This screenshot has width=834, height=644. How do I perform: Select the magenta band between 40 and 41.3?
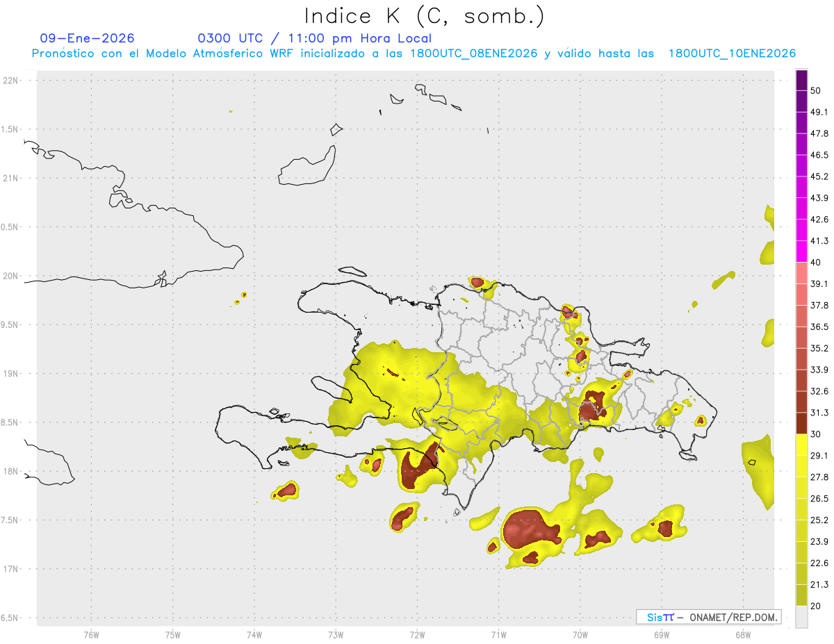pos(802,252)
